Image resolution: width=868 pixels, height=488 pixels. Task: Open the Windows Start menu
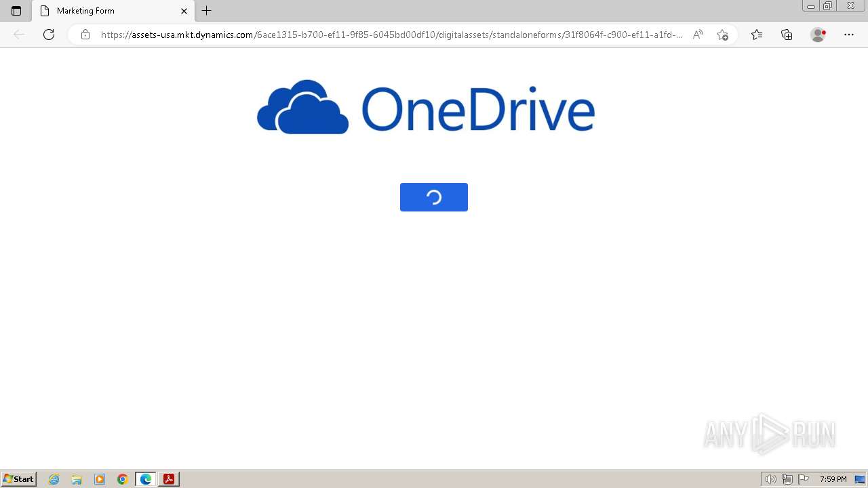[x=19, y=479]
